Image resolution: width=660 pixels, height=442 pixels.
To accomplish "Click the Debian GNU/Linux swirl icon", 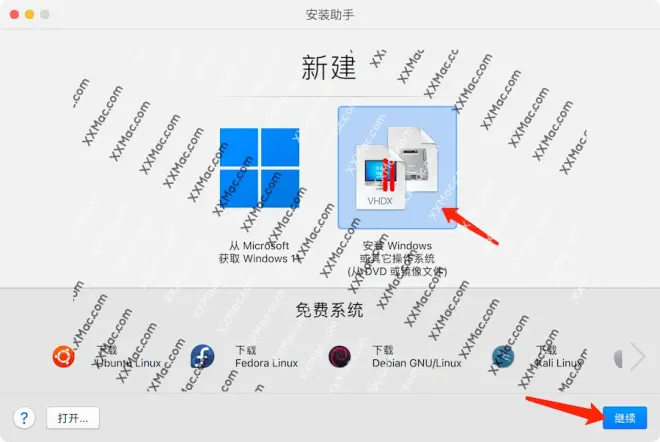I will click(340, 357).
